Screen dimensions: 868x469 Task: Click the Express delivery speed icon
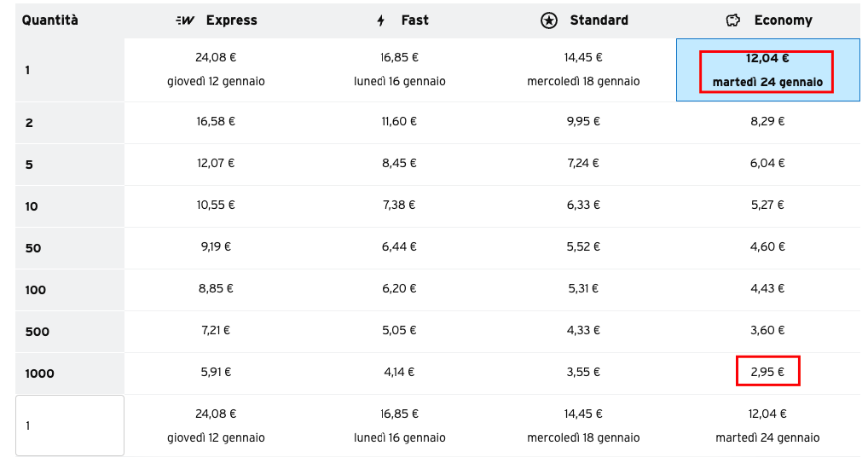[185, 20]
